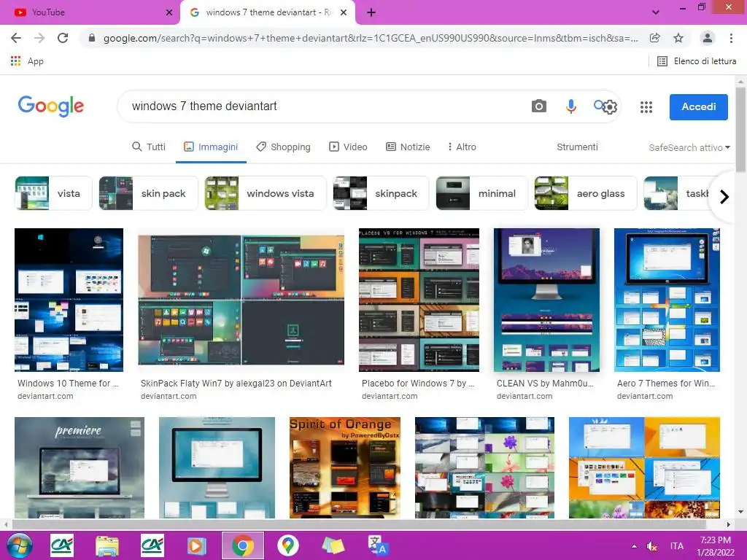Bookmark this page with the star
747x560 pixels.
(678, 38)
